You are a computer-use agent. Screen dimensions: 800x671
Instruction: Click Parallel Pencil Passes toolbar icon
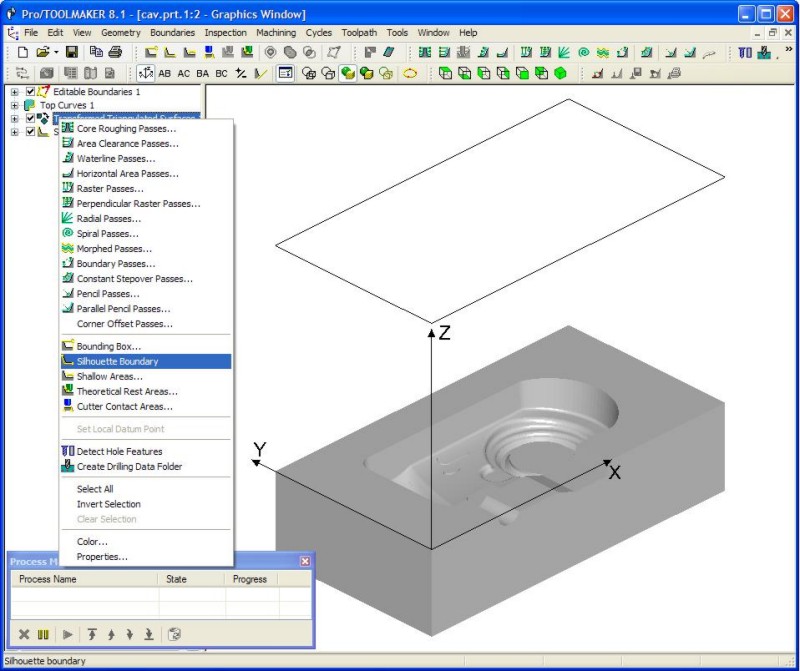(690, 52)
